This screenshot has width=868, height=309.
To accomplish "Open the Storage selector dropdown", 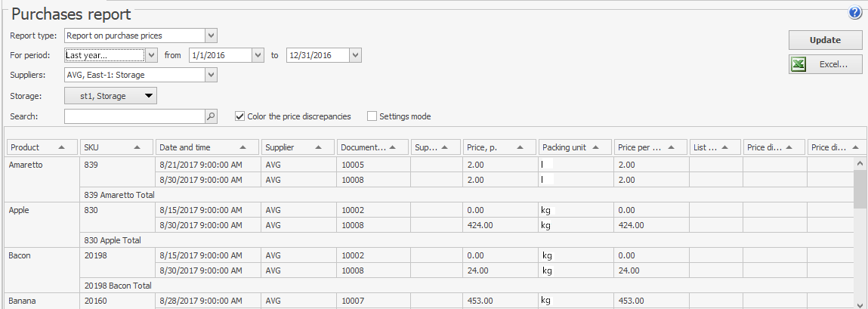I will 149,95.
